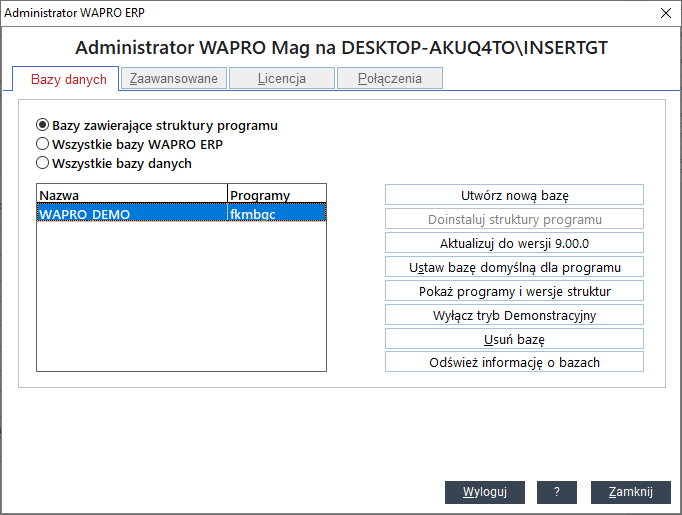Open the Zaawansowane tab

(x=174, y=78)
